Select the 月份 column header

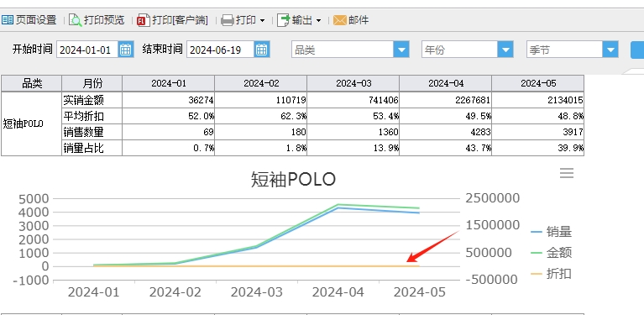tap(92, 83)
